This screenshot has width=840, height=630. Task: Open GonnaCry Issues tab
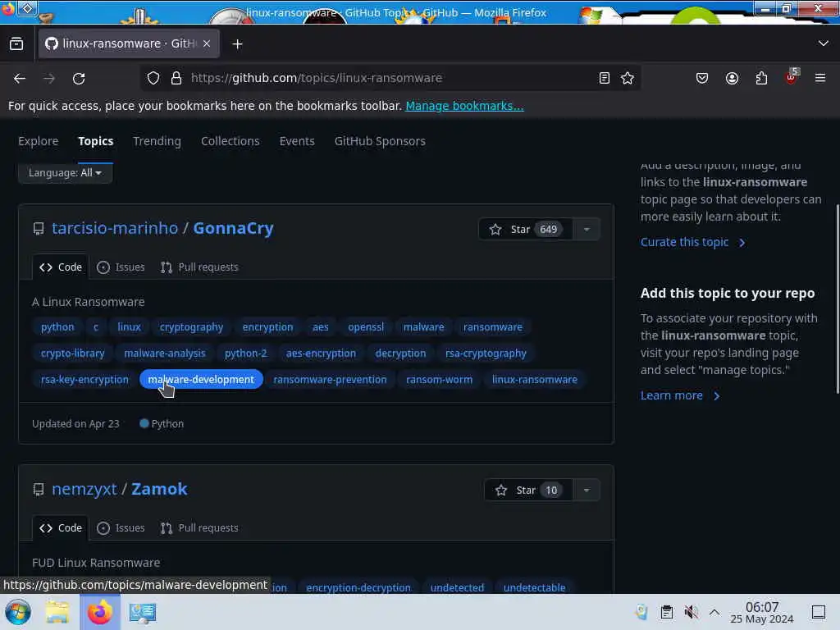121,267
